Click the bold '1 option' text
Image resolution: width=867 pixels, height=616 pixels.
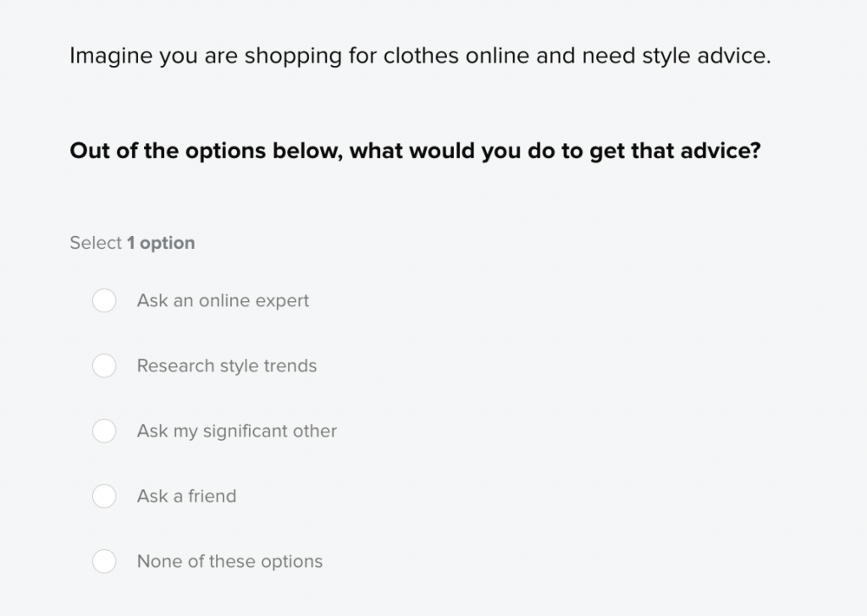161,243
